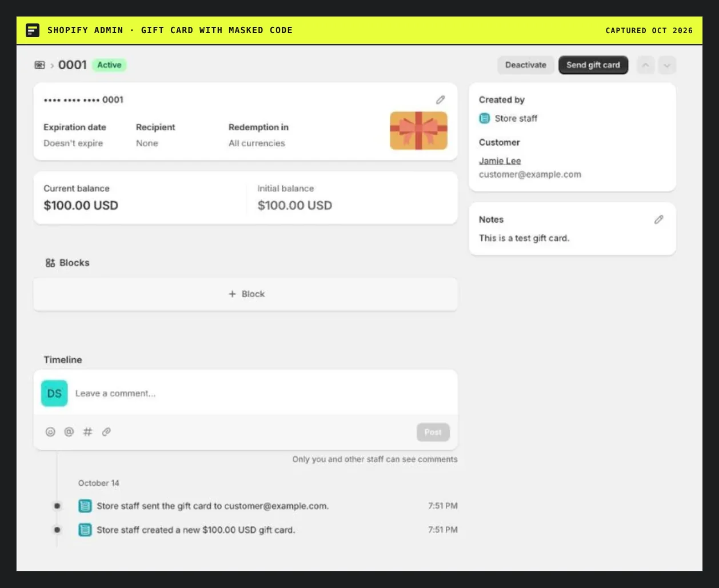
Task: Go to next gift card with down arrow
Action: (x=667, y=65)
